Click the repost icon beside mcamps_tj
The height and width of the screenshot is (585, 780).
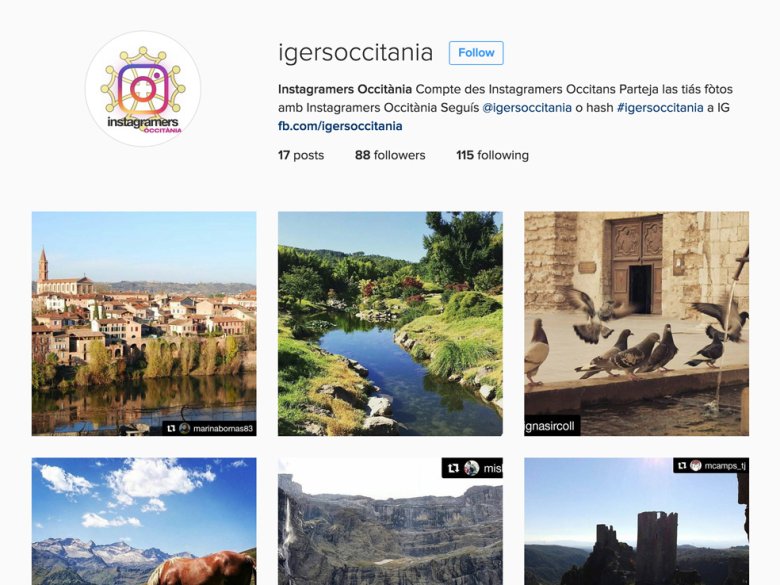[682, 466]
